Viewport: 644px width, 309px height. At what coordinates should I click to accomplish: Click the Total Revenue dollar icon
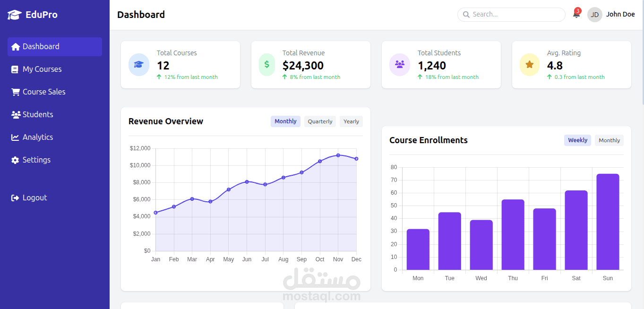[267, 65]
